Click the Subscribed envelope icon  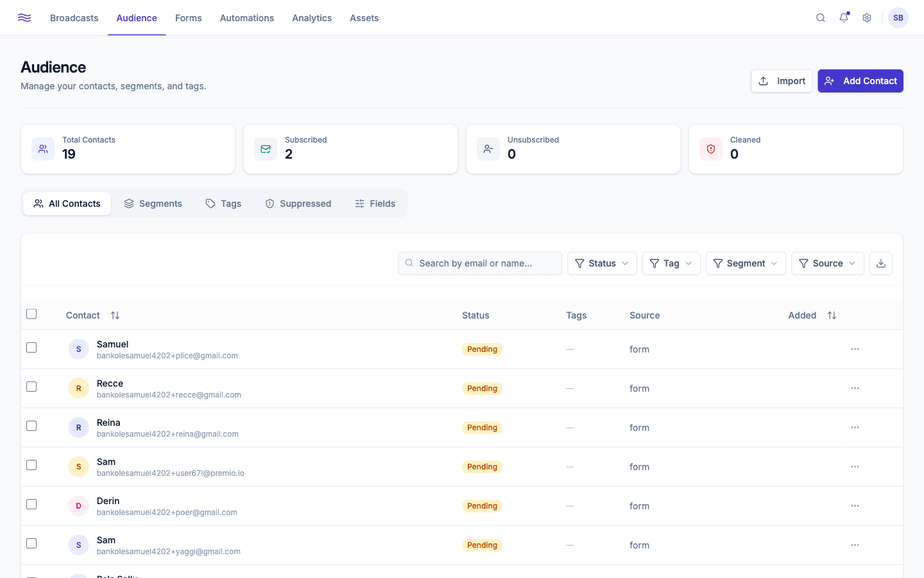click(x=266, y=149)
